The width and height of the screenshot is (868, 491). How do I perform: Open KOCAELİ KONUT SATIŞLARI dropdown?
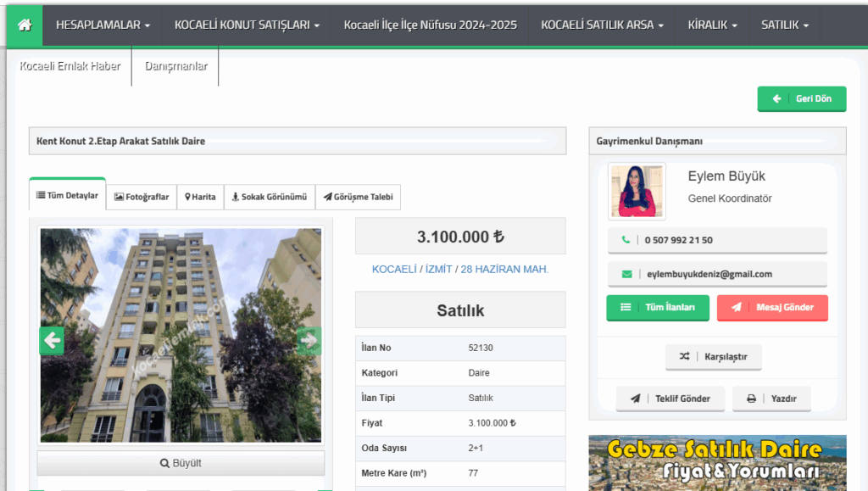point(247,25)
